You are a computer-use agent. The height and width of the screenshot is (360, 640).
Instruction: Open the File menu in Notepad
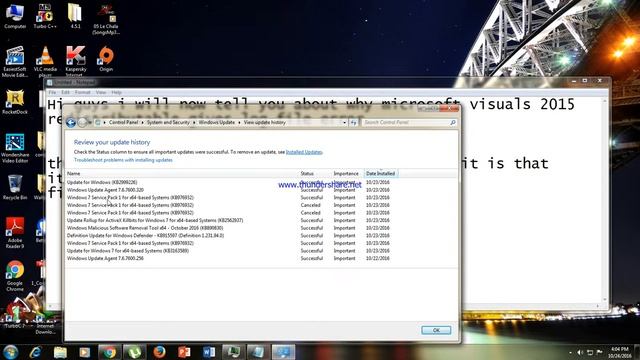52,93
